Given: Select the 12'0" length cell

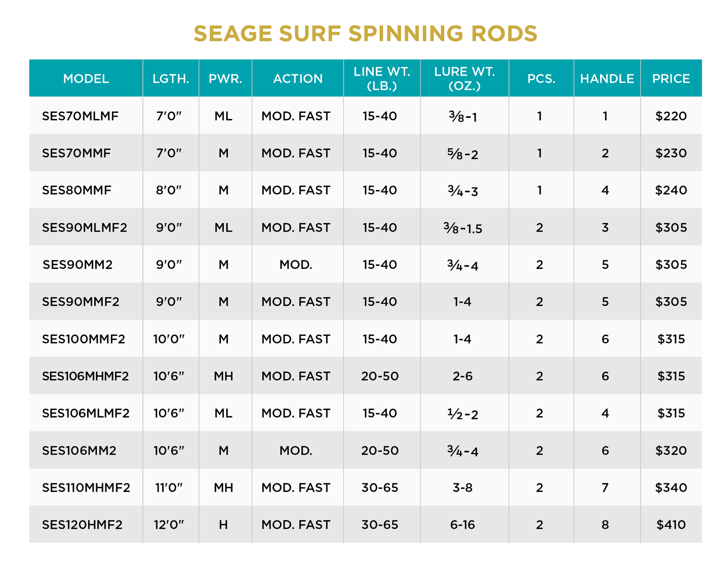Looking at the screenshot, I should point(169,525).
